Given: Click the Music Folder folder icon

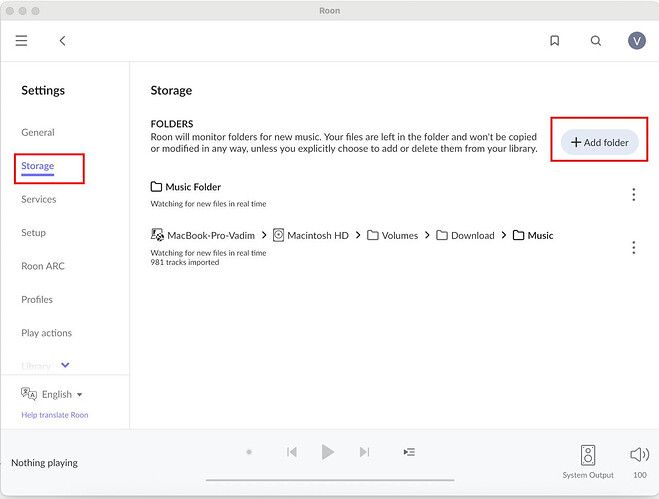Looking at the screenshot, I should point(156,186).
